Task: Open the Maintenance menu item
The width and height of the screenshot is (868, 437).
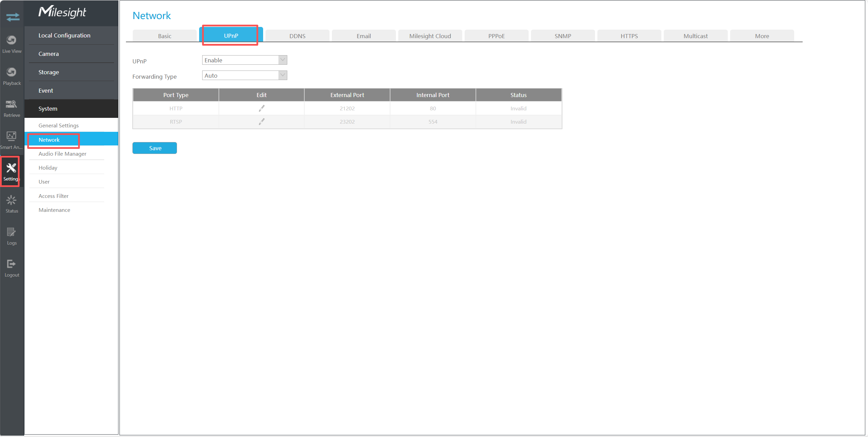Action: tap(54, 210)
